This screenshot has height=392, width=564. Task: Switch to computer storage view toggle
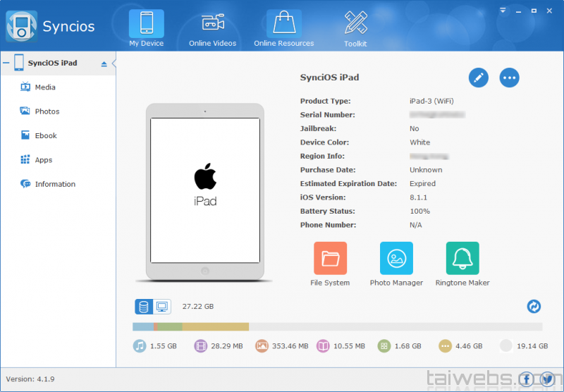coord(162,307)
